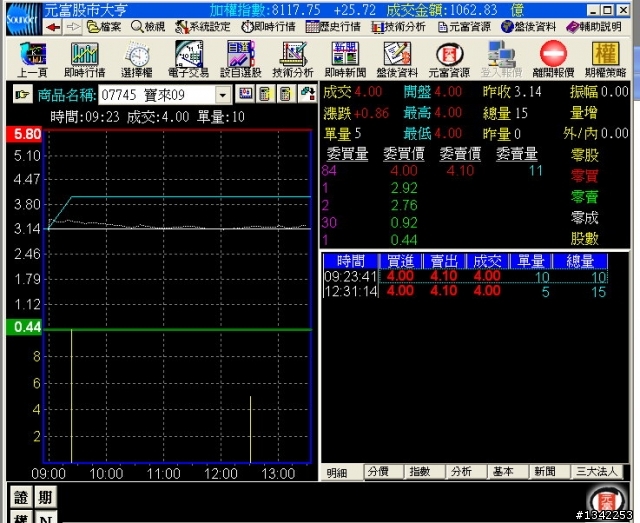Expand the 商品名稱 dropdown arrow
Screen dimensions: 640x523
tap(223, 96)
